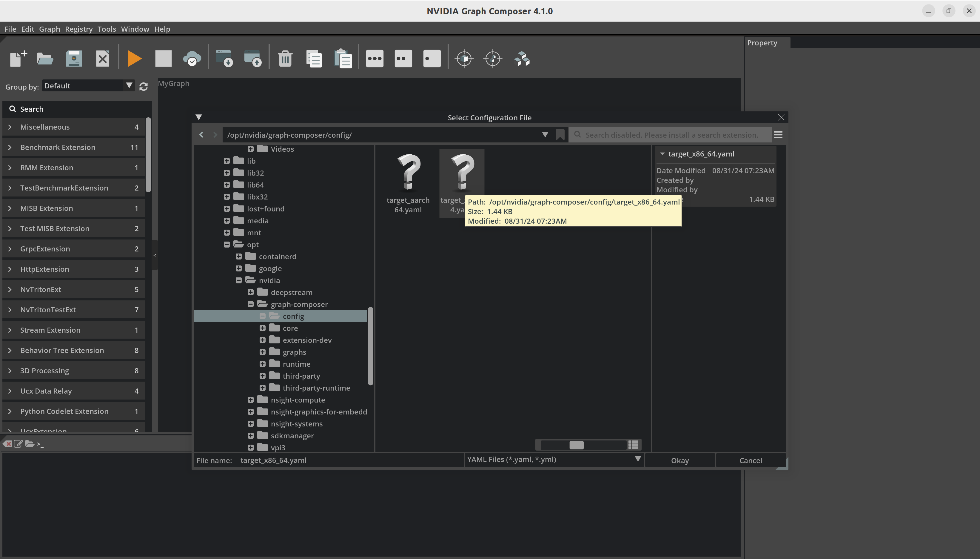Select the Property panel tab
The width and height of the screenshot is (980, 559).
(767, 43)
